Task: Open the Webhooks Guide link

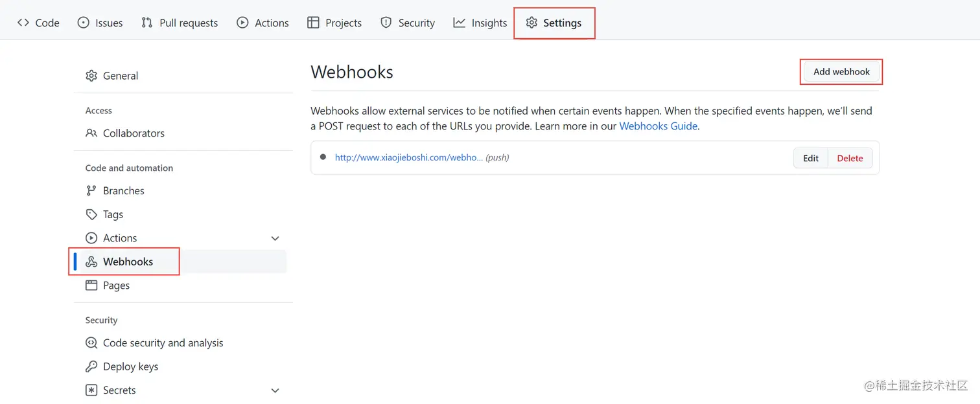Action: tap(658, 126)
